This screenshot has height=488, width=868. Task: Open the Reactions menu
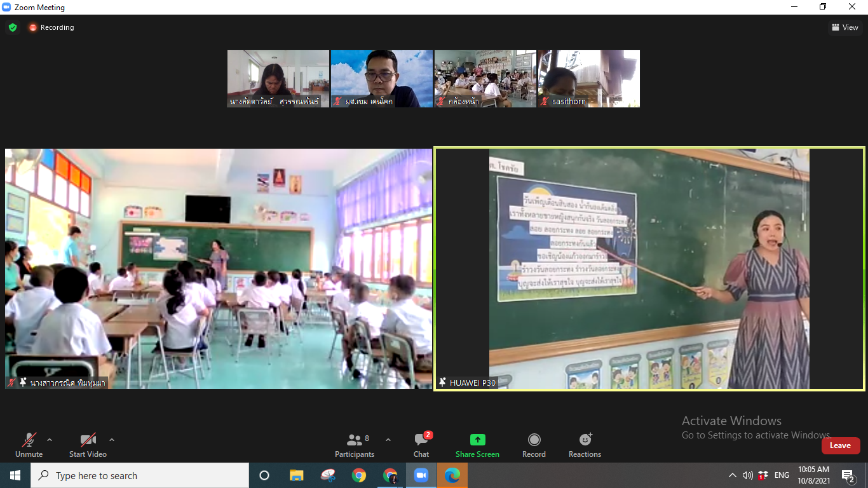[x=585, y=445]
